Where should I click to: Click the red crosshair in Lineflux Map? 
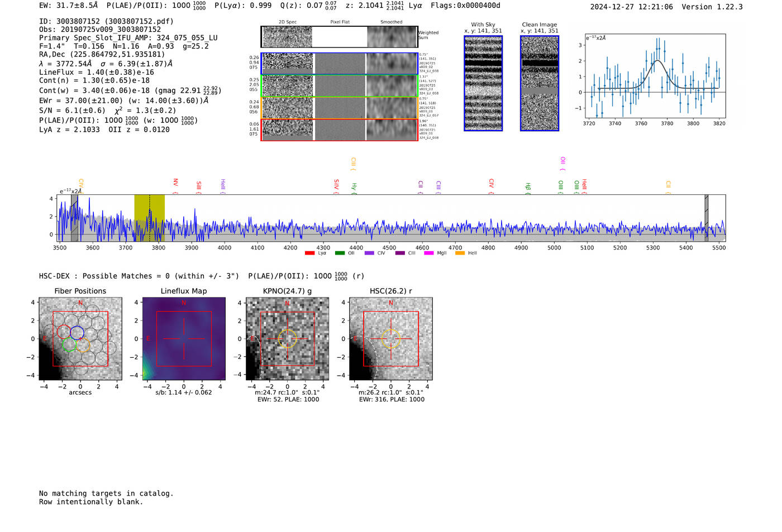coord(184,339)
